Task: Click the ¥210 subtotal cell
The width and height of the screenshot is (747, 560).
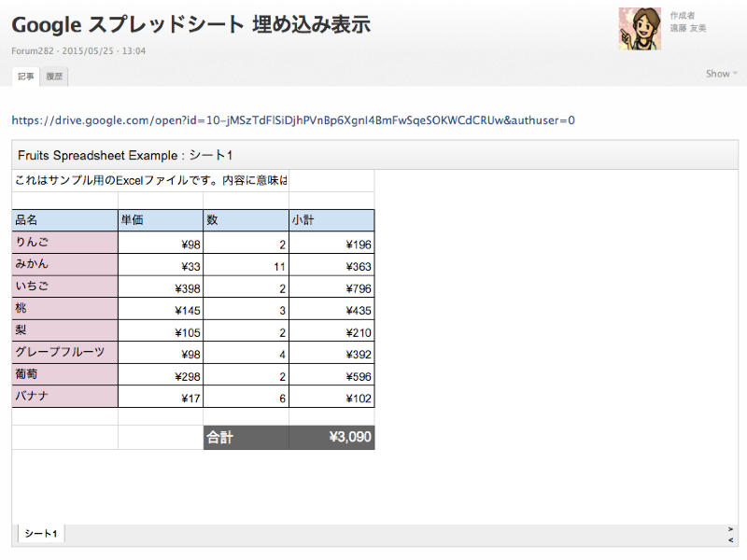Action: (331, 330)
